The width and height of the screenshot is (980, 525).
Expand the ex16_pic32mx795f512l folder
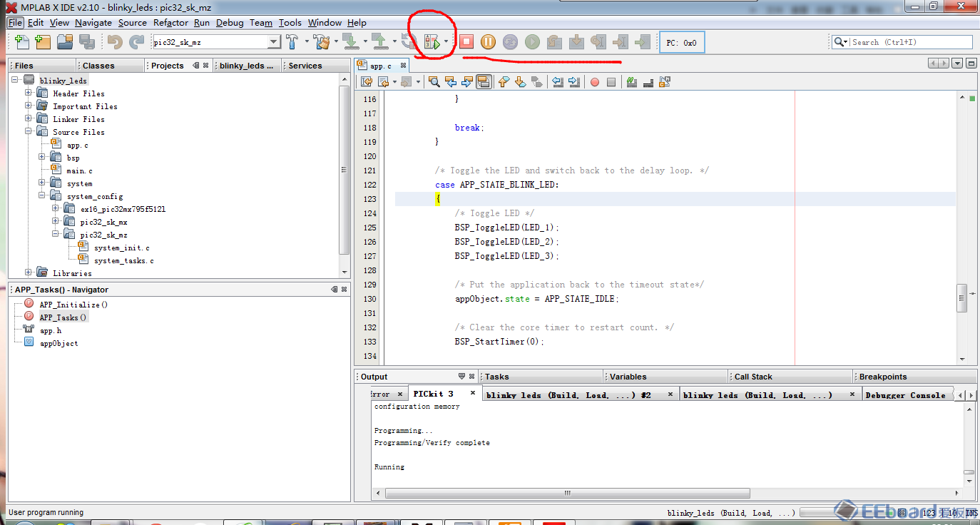tap(55, 209)
